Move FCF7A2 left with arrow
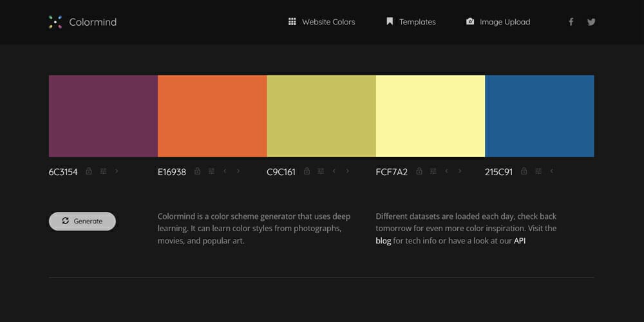Image resolution: width=644 pixels, height=322 pixels. pos(446,171)
